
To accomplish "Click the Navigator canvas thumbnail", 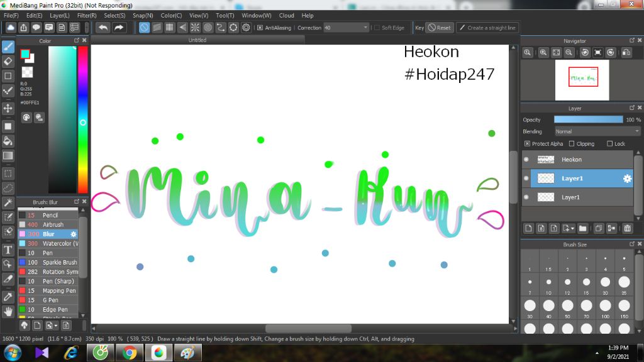I will (x=582, y=80).
